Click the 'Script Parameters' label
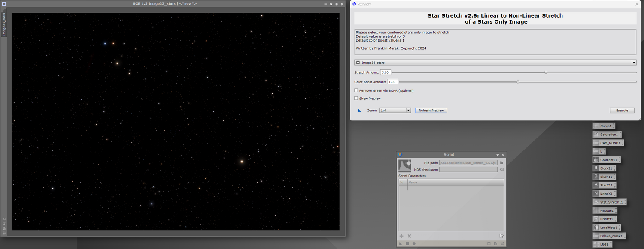The width and height of the screenshot is (644, 249). pyautogui.click(x=412, y=176)
